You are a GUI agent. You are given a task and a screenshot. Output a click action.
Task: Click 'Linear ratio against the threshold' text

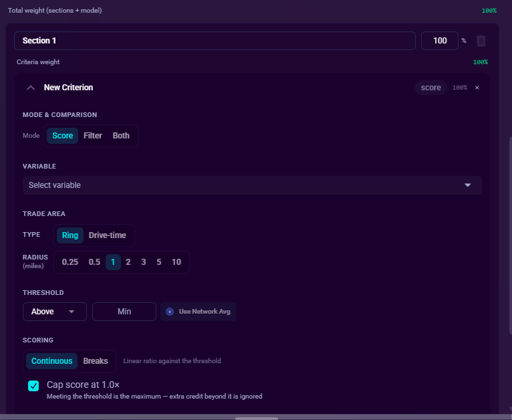pos(172,361)
